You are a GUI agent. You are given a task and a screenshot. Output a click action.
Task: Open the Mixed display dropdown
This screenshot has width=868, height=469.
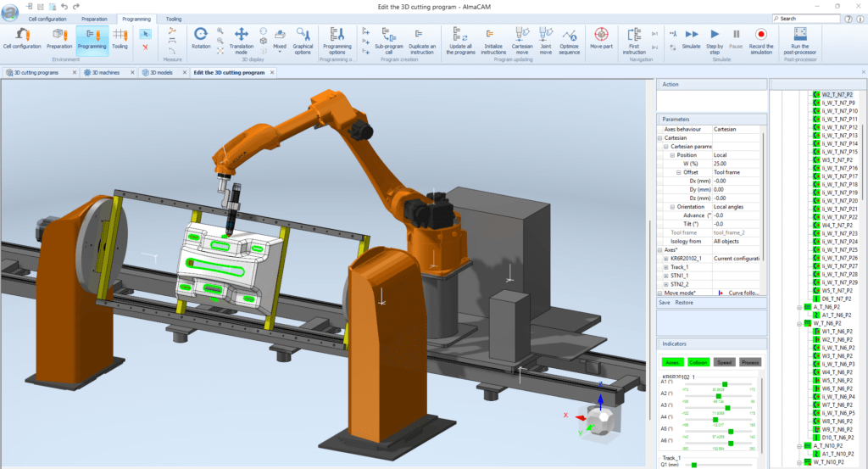click(280, 37)
